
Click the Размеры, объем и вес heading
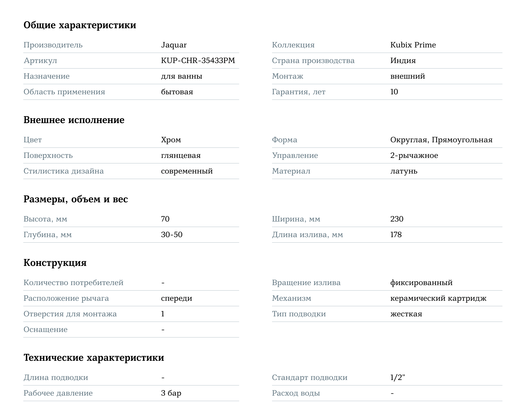[x=76, y=199]
